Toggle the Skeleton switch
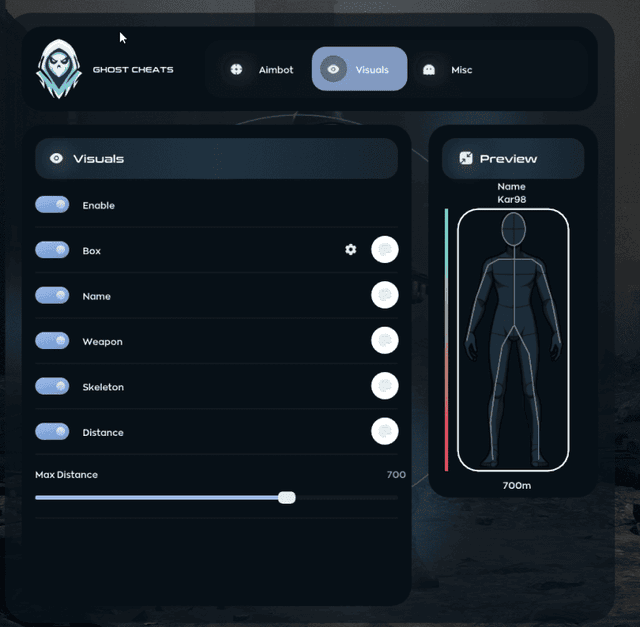Image resolution: width=640 pixels, height=627 pixels. (x=52, y=386)
